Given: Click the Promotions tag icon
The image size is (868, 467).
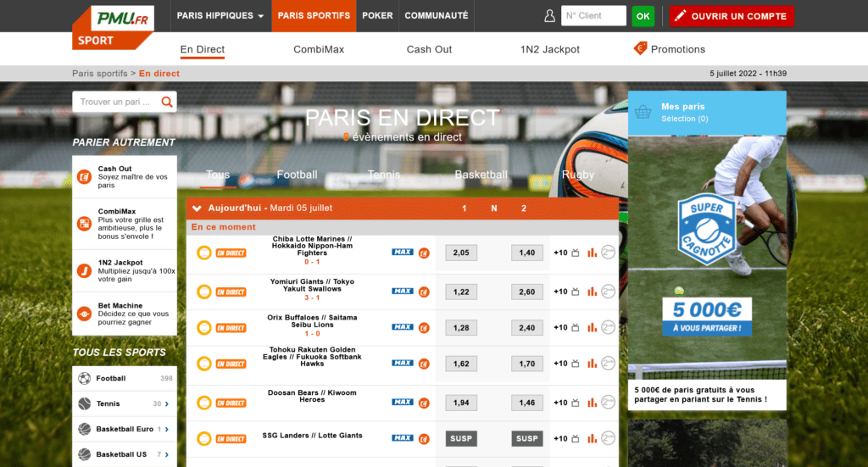Looking at the screenshot, I should coord(640,48).
